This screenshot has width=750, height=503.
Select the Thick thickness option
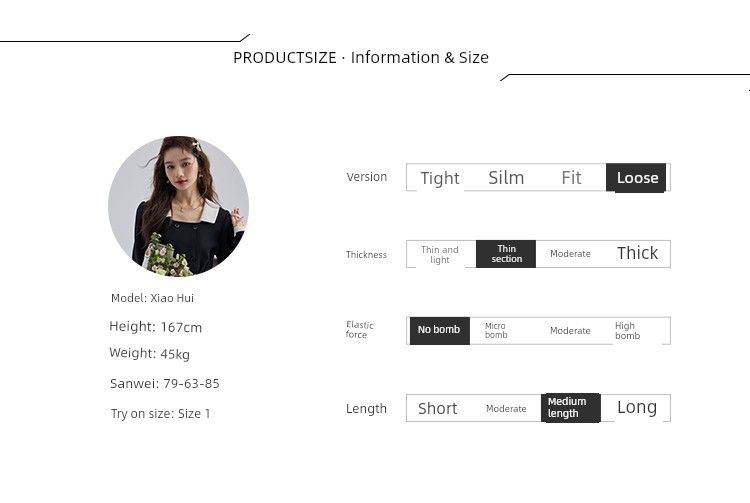pyautogui.click(x=637, y=253)
